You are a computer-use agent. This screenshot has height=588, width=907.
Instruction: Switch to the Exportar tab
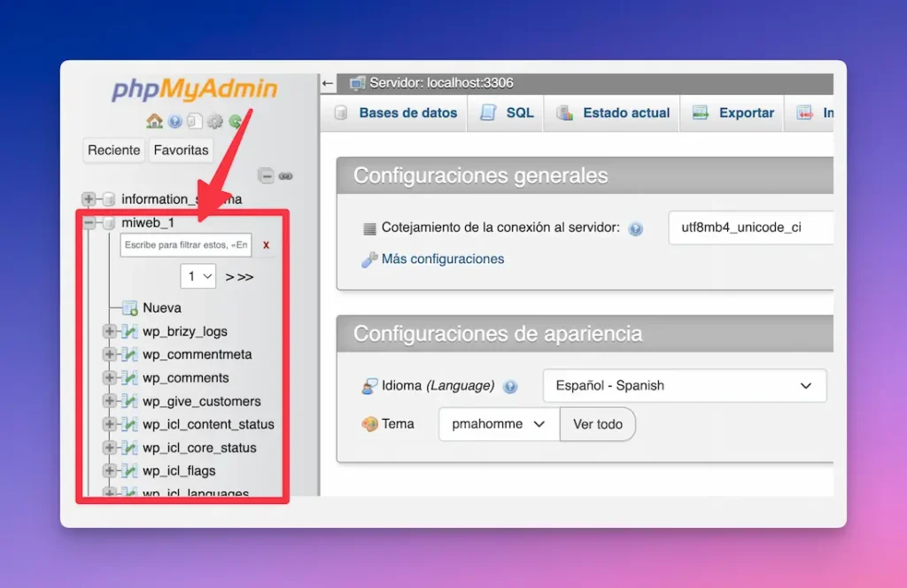(x=741, y=112)
